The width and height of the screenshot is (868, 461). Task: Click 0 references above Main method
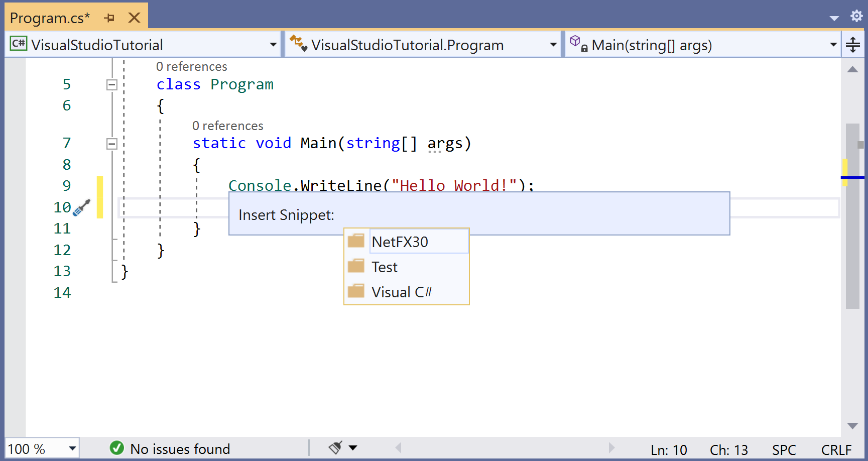click(x=228, y=126)
